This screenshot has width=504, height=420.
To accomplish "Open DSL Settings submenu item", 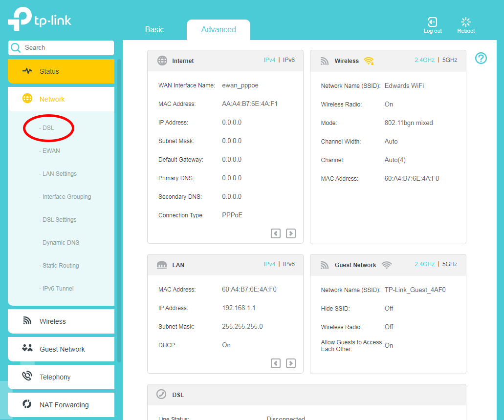I will [58, 220].
